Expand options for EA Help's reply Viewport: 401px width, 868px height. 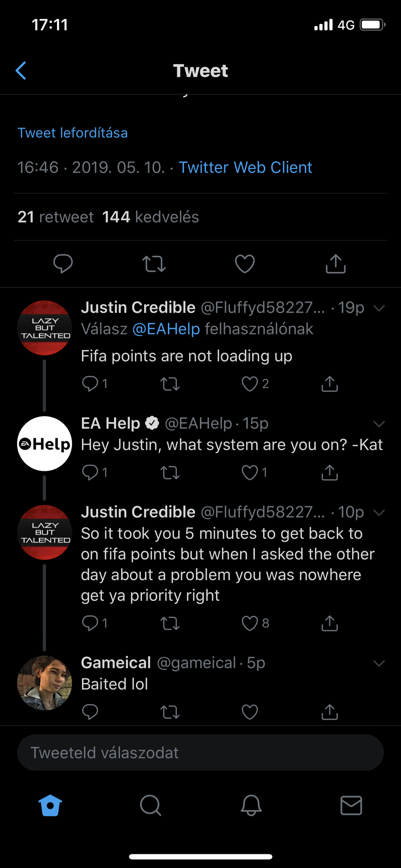click(379, 424)
